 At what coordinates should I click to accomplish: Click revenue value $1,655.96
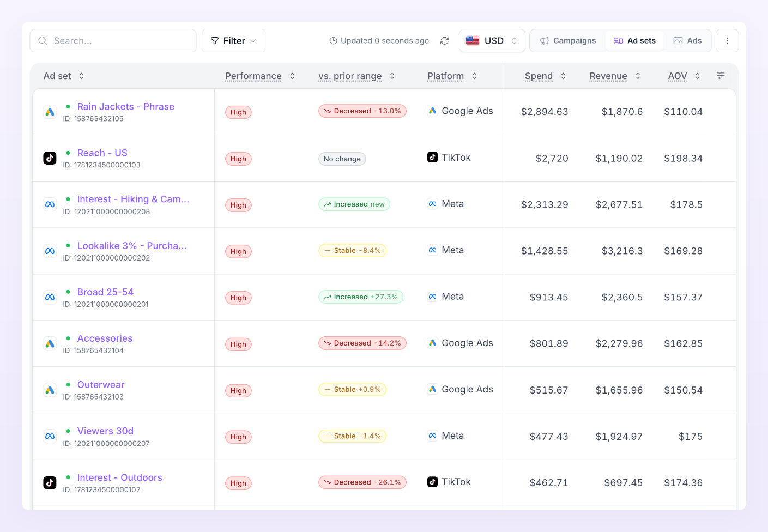tap(619, 390)
